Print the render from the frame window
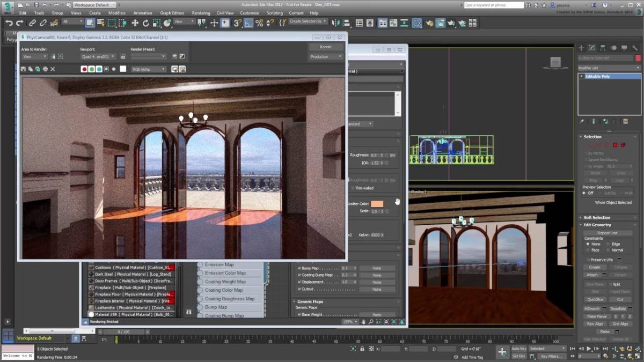Screen dimensions: 644x362 pos(45,69)
